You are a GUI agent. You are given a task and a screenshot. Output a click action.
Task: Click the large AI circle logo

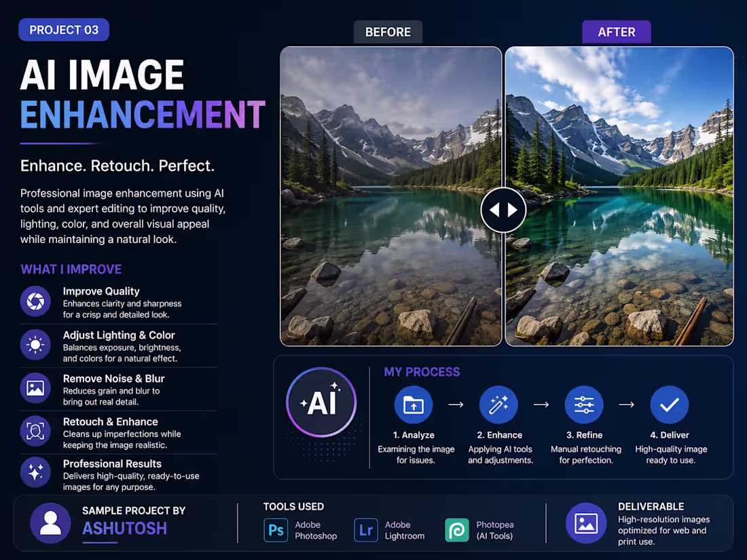pyautogui.click(x=322, y=403)
